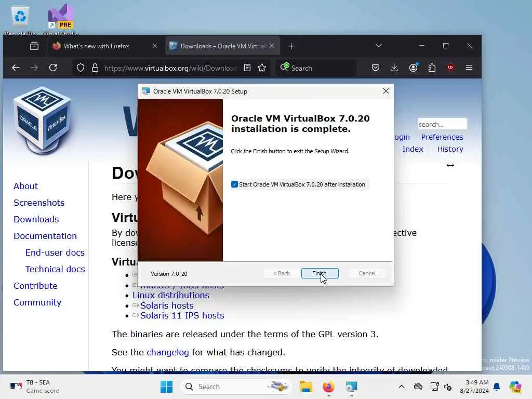The image size is (532, 399).
Task: Open Firefox account icon
Action: click(x=413, y=68)
